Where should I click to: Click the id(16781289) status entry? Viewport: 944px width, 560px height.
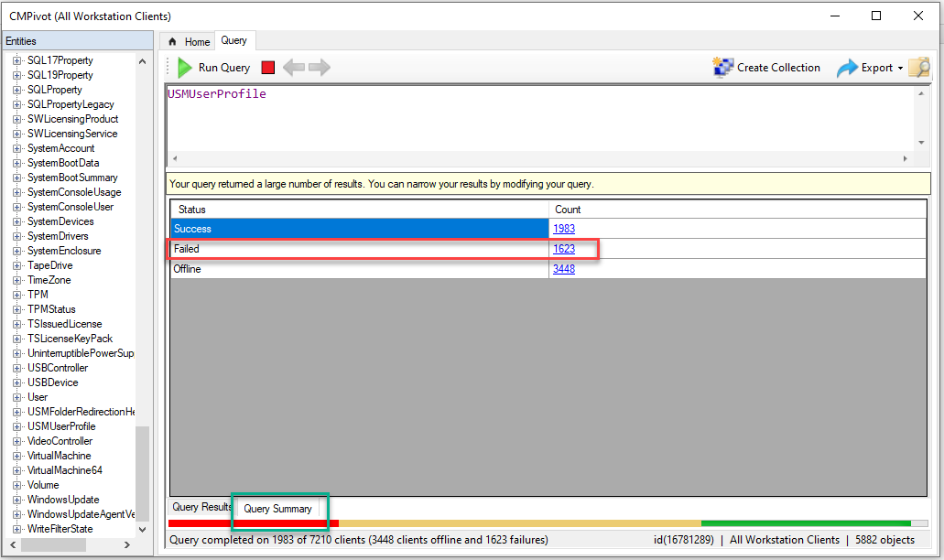(683, 540)
